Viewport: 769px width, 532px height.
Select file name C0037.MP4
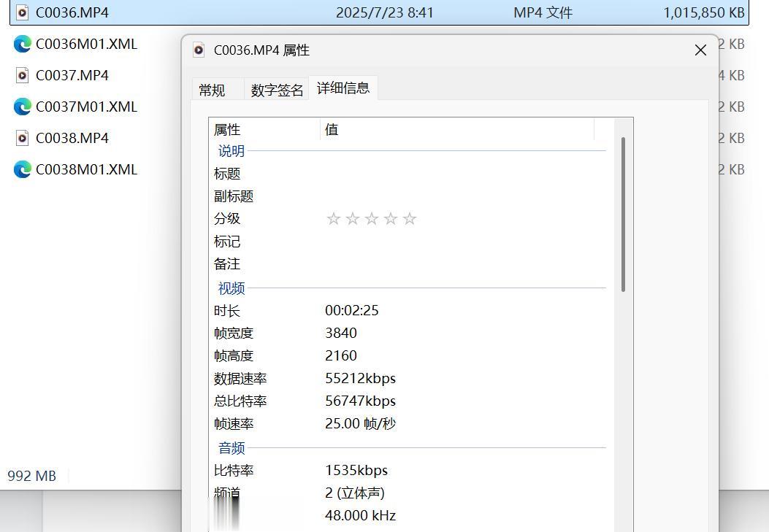(x=72, y=75)
